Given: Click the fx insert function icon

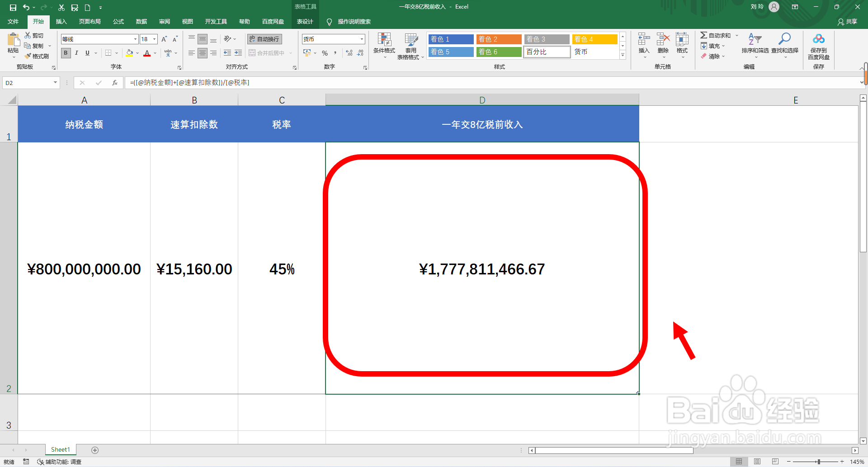Looking at the screenshot, I should pyautogui.click(x=115, y=83).
